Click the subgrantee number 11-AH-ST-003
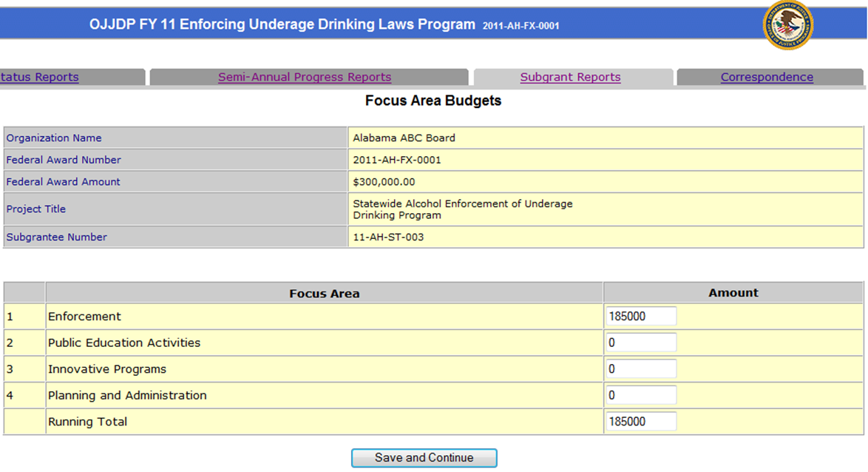 (388, 237)
